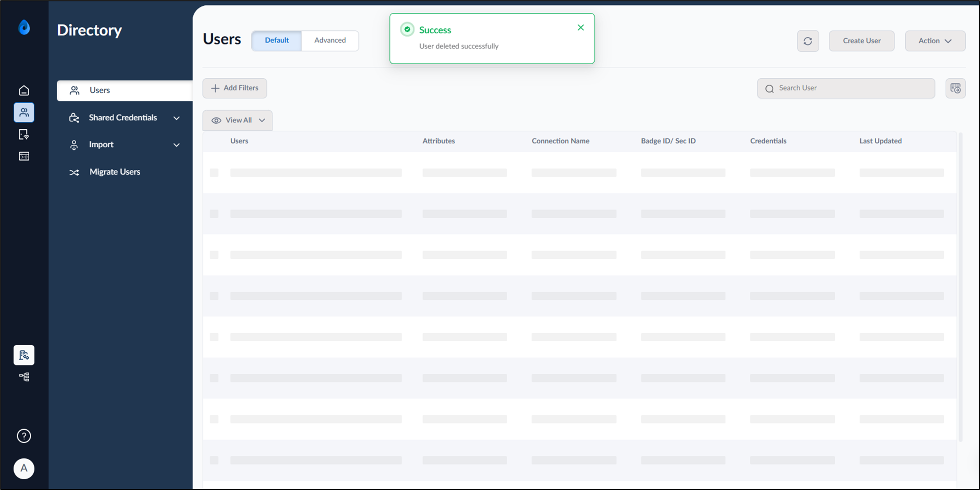This screenshot has width=980, height=490.
Task: Open the account avatar labeled A
Action: pyautogui.click(x=24, y=468)
